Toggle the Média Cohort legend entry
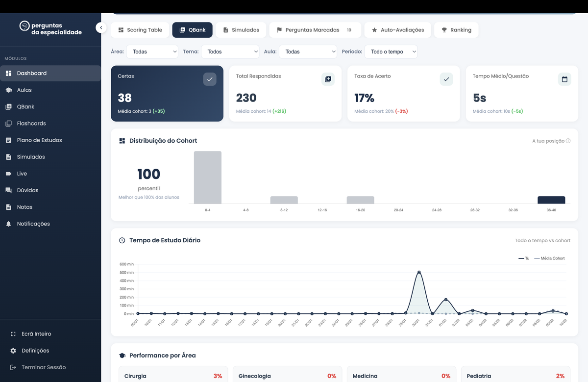This screenshot has width=588, height=382. click(x=550, y=258)
